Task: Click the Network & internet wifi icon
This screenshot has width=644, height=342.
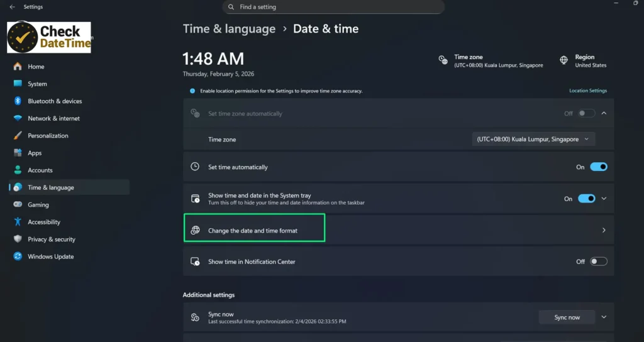Action: pos(18,118)
